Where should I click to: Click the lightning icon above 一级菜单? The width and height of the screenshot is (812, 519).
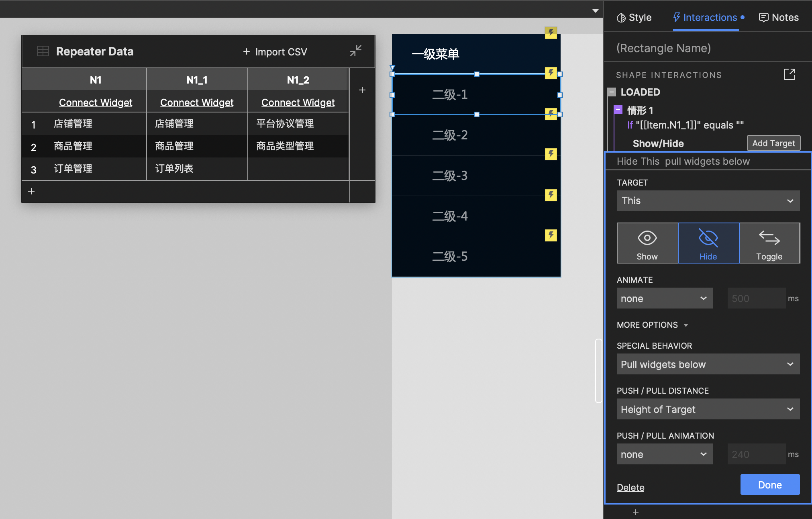coord(551,33)
